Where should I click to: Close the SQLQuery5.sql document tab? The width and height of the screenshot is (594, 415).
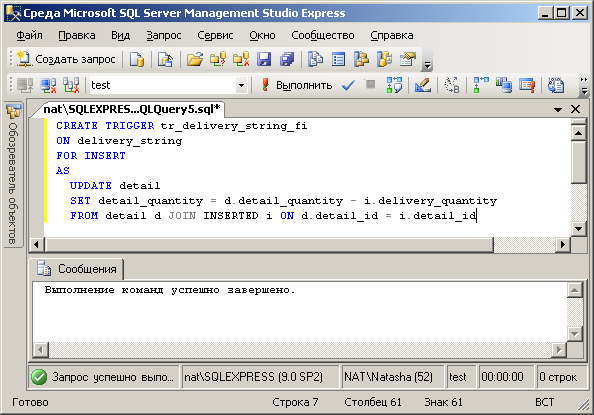coord(575,110)
